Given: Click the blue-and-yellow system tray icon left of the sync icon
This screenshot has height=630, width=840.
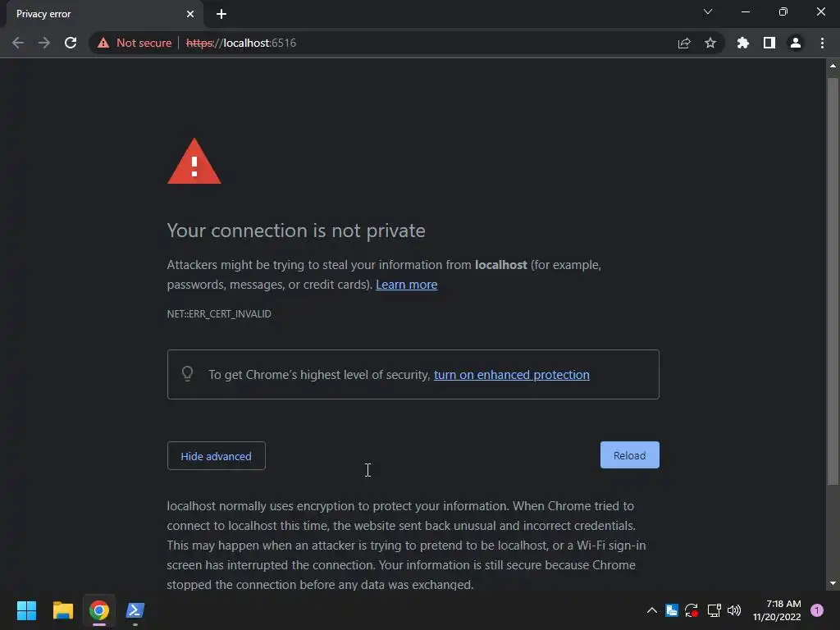Looking at the screenshot, I should tap(672, 610).
